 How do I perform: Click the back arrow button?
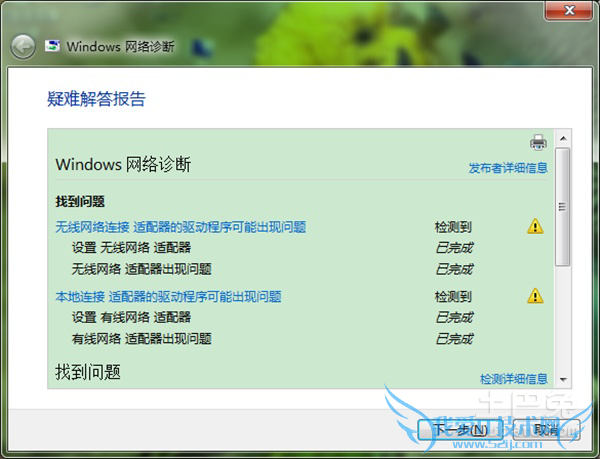click(x=23, y=47)
